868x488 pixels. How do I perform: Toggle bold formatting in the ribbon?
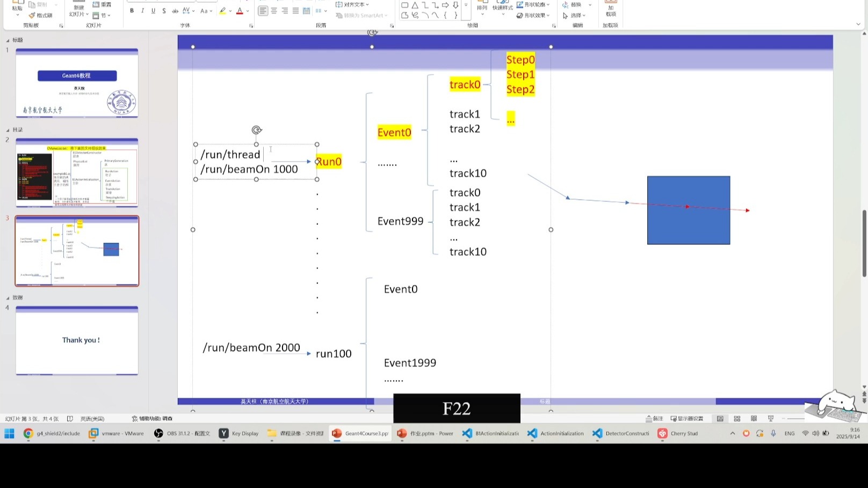(132, 11)
